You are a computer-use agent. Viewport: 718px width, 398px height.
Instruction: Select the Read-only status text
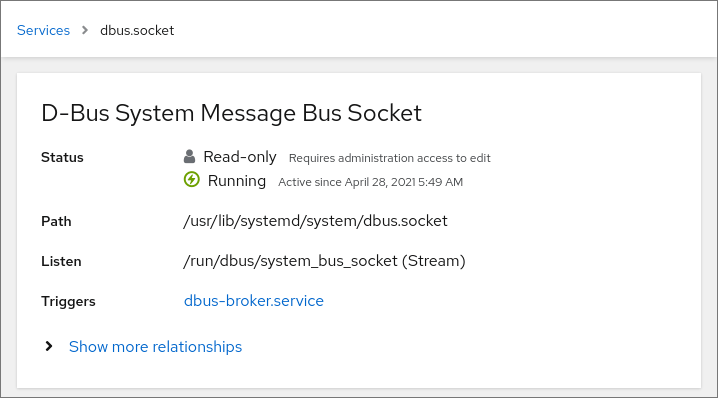click(239, 157)
